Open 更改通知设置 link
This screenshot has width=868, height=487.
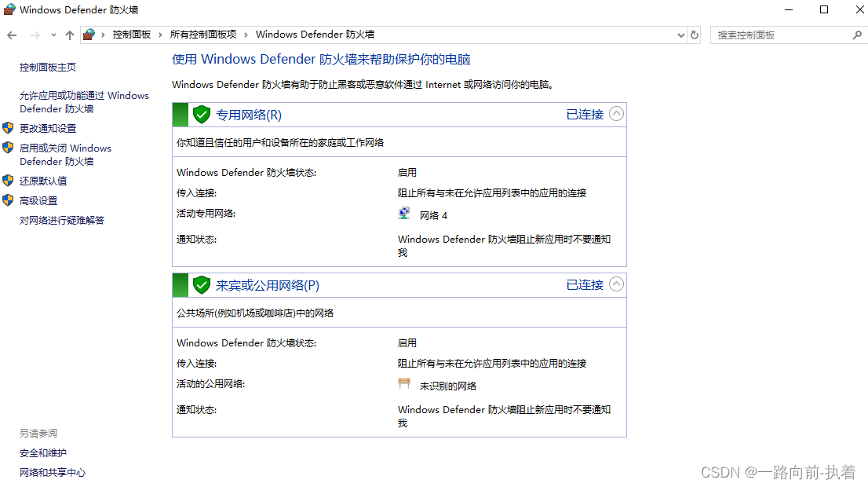point(48,128)
